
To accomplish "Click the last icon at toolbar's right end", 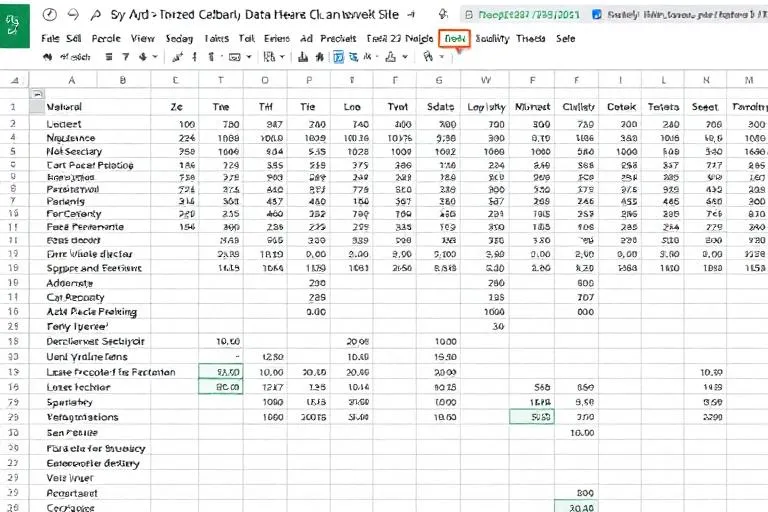I will pyautogui.click(x=428, y=57).
